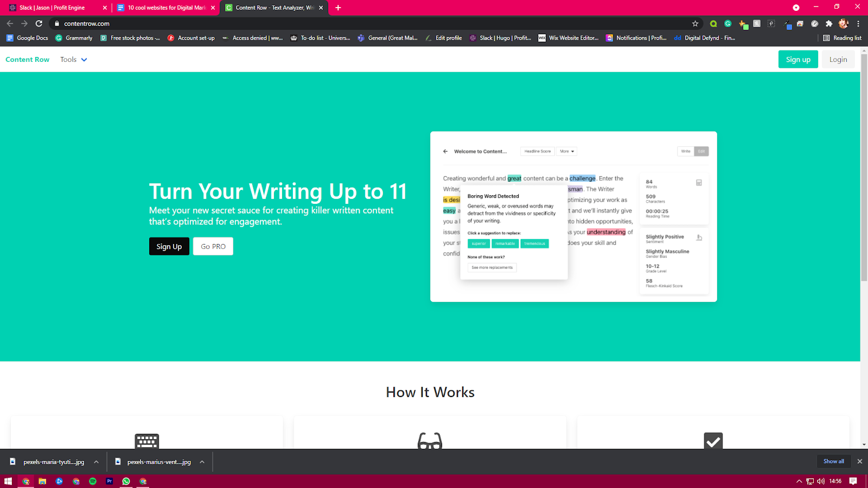
Task: Click the Content Row logo link
Action: 27,60
